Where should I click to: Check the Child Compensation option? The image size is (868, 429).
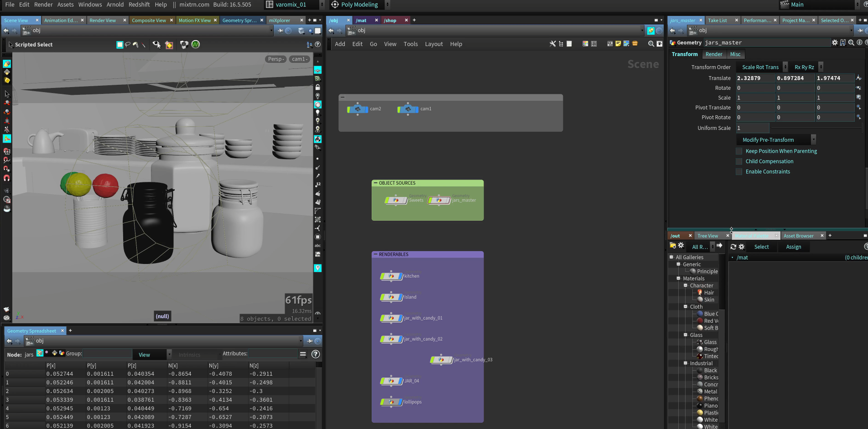pos(739,161)
